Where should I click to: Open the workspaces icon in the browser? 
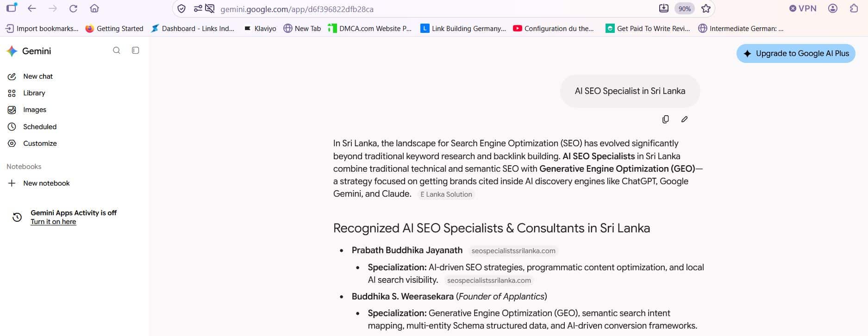(x=11, y=8)
